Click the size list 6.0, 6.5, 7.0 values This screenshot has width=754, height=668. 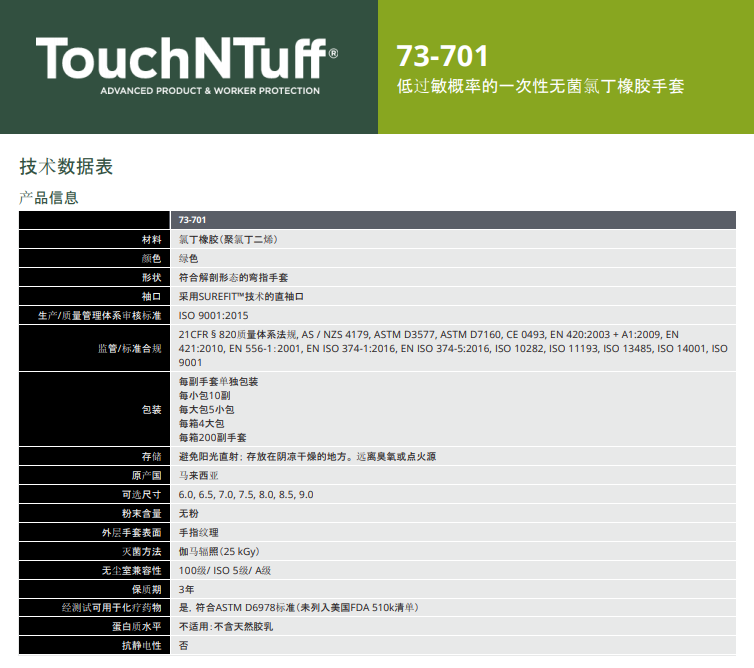click(x=246, y=494)
